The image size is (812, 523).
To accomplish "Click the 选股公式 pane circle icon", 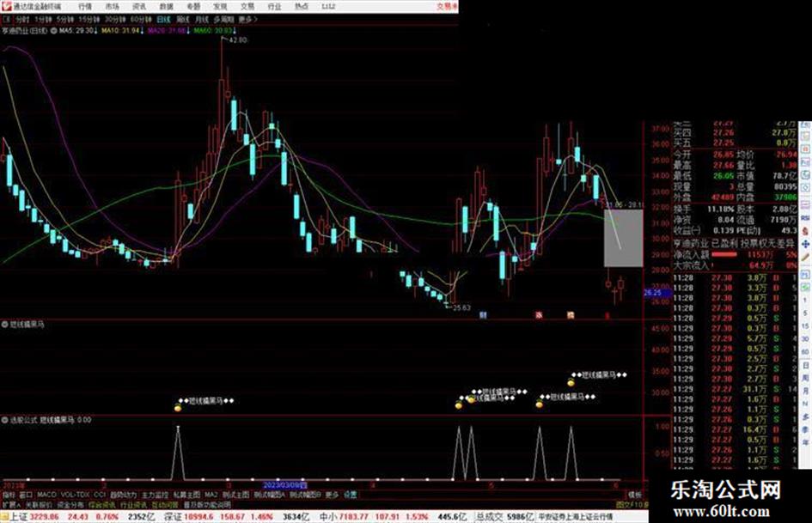I will (x=4, y=420).
